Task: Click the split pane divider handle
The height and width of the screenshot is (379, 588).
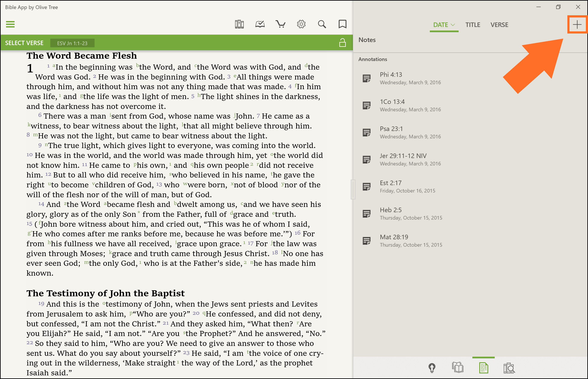Action: 353,189
